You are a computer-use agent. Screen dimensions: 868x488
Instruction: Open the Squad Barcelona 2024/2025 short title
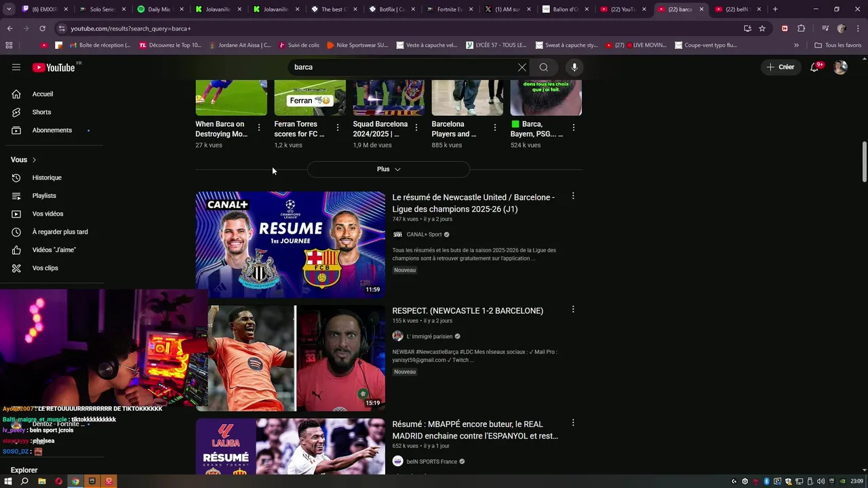click(x=380, y=129)
